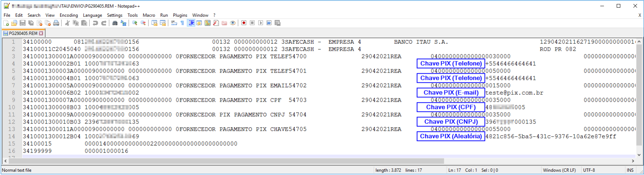Click 'Normal text file' in status bar

click(x=17, y=170)
